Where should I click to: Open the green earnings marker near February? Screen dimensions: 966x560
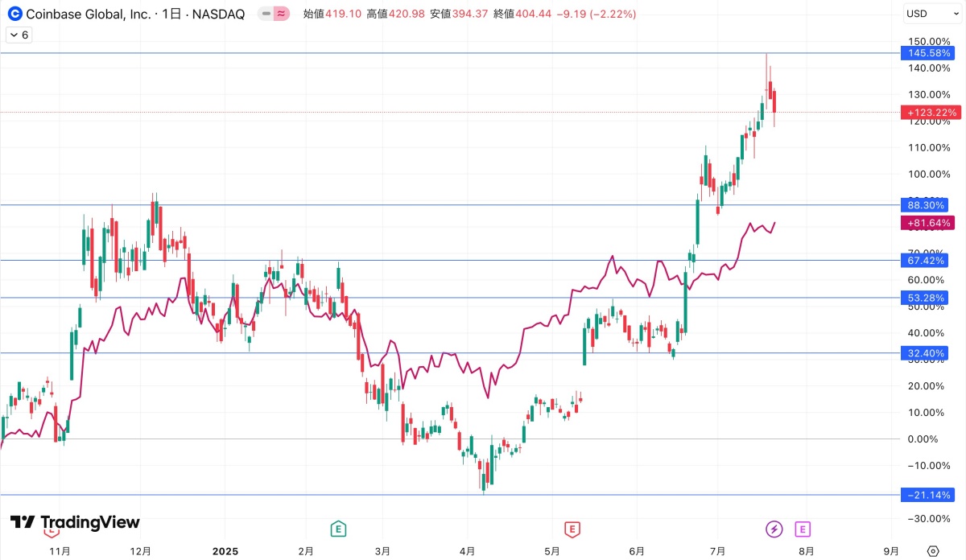click(339, 529)
